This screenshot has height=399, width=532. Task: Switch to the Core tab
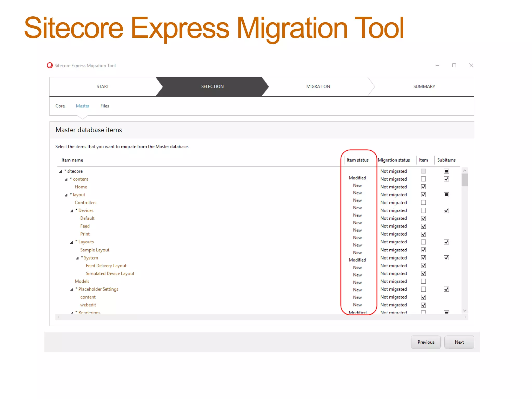pos(60,106)
